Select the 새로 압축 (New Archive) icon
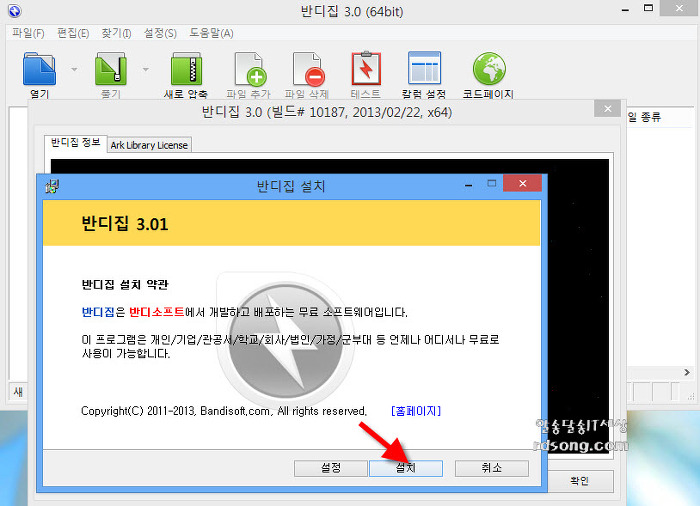Image resolution: width=700 pixels, height=506 pixels. coord(187,70)
